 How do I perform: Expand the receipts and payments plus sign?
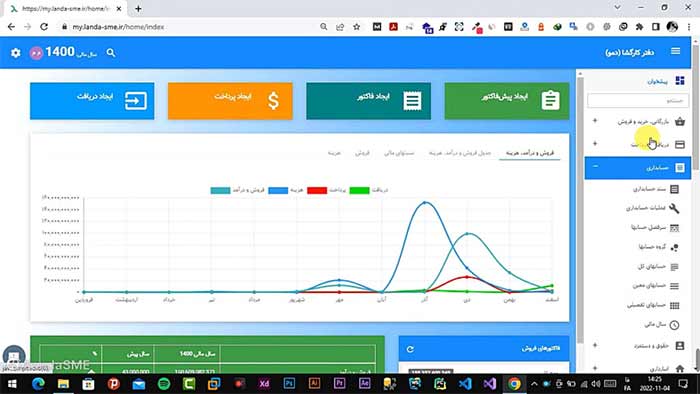(595, 144)
